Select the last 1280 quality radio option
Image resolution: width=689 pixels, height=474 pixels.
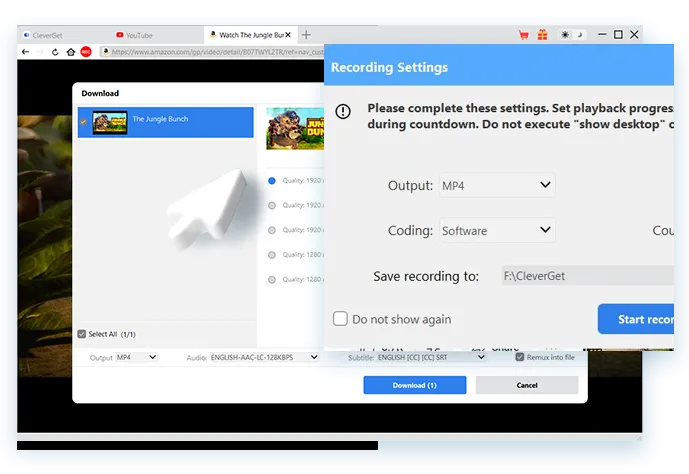pyautogui.click(x=272, y=279)
